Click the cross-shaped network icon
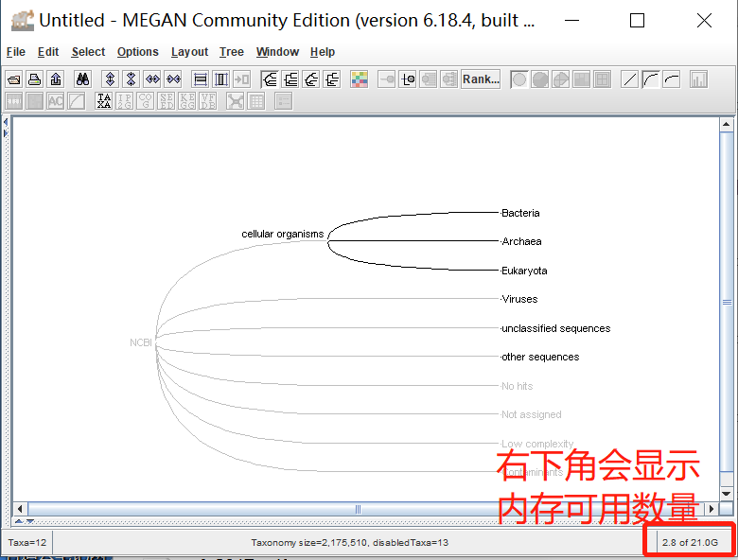 click(235, 100)
